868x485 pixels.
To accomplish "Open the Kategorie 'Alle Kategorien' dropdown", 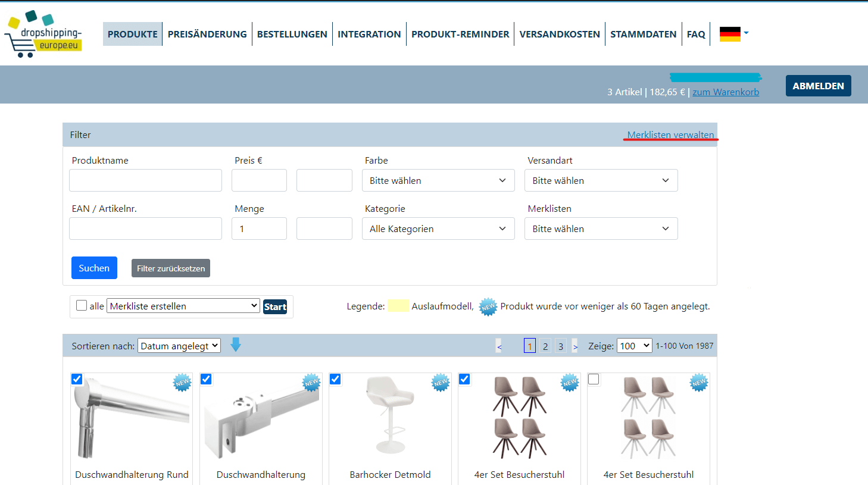I will [438, 229].
